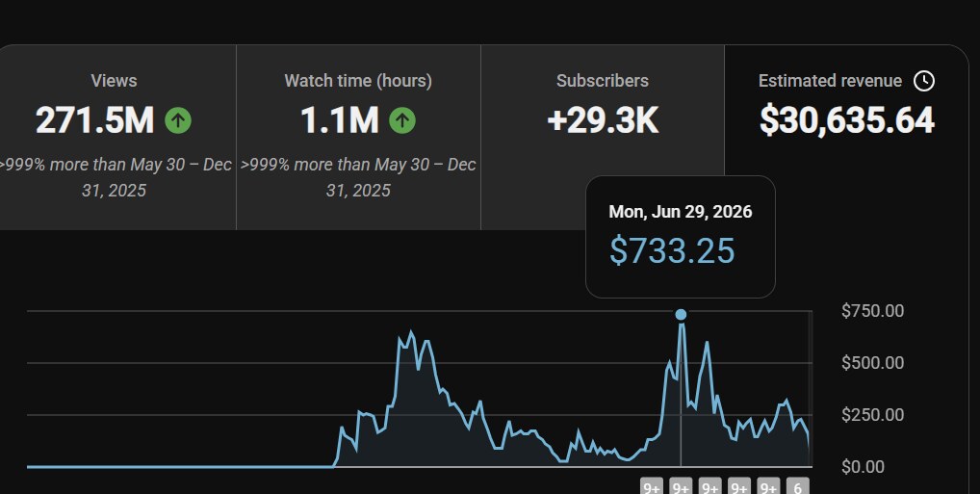Click the green up-arrow next to 271.5M
The height and width of the screenshot is (494, 980).
pos(178,120)
